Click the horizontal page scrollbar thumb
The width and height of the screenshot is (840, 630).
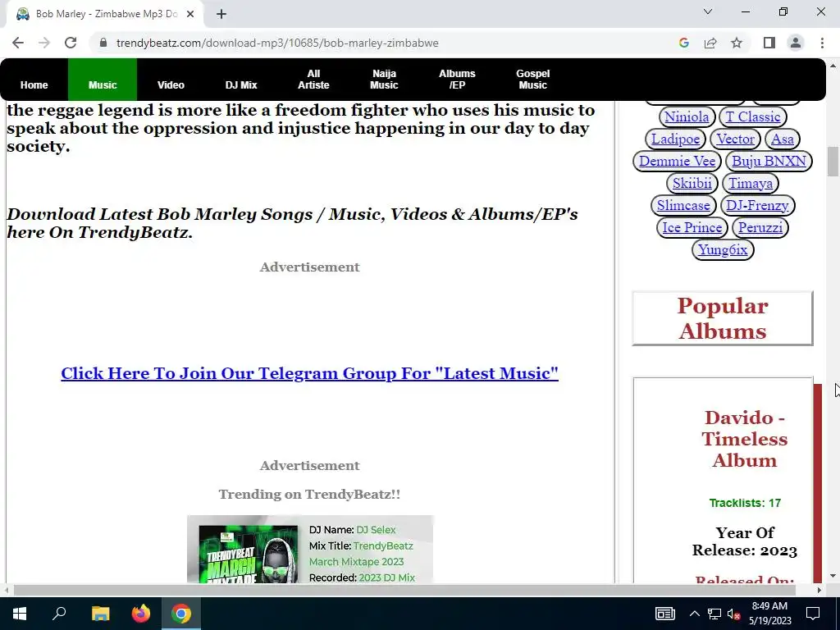click(404, 591)
